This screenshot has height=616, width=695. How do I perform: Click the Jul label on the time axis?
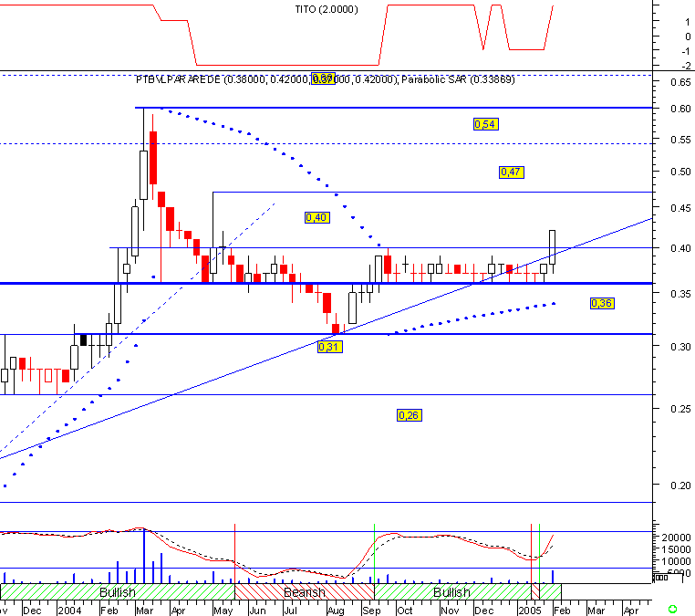(290, 611)
